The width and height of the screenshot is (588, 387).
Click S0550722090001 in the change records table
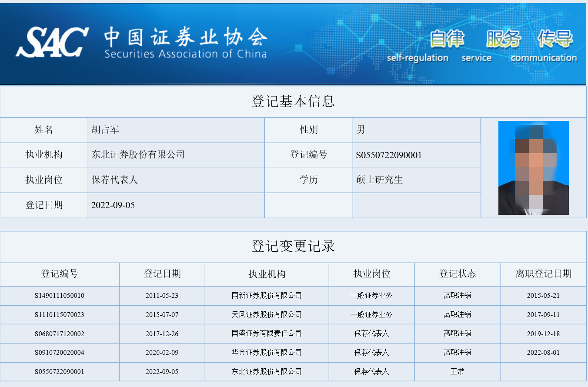coord(60,372)
